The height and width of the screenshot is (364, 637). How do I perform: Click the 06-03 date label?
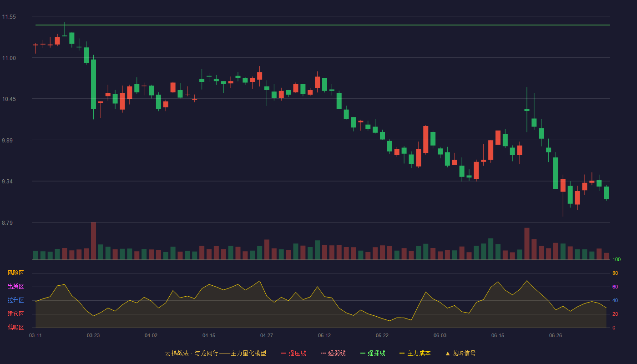(440, 335)
